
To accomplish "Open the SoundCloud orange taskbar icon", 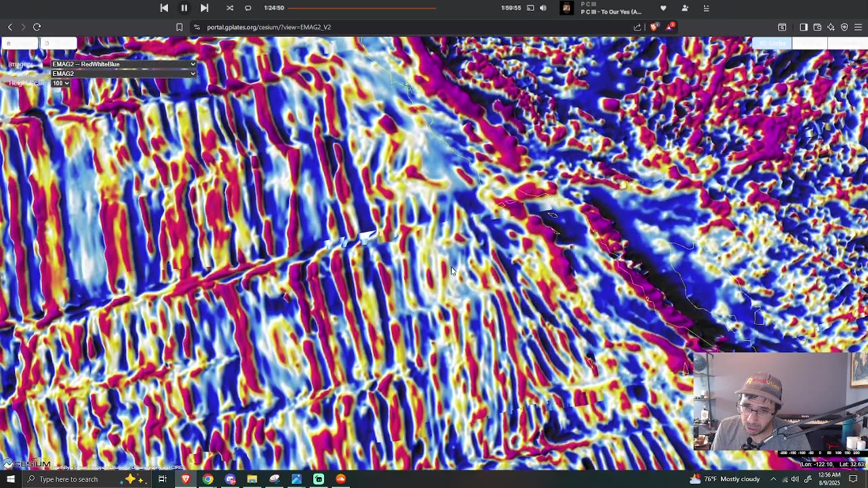I will click(x=340, y=479).
